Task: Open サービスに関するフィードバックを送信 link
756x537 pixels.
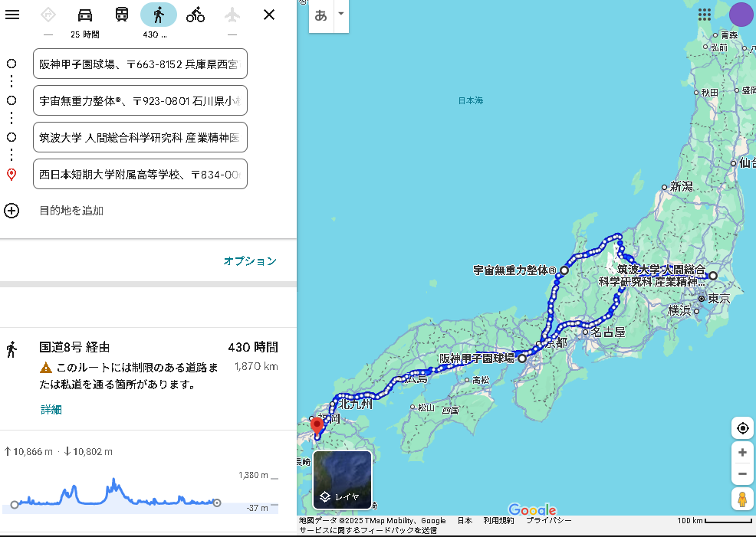Action: (368, 530)
